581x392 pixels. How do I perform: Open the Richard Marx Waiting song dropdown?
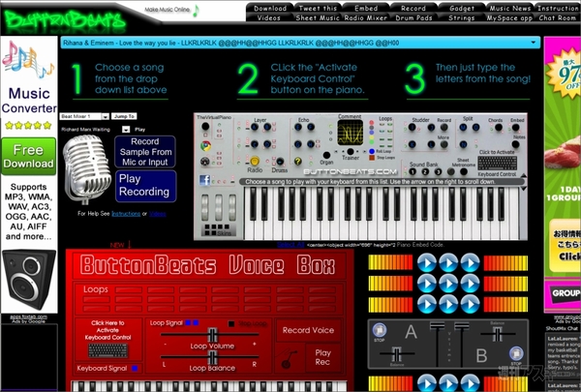(126, 130)
